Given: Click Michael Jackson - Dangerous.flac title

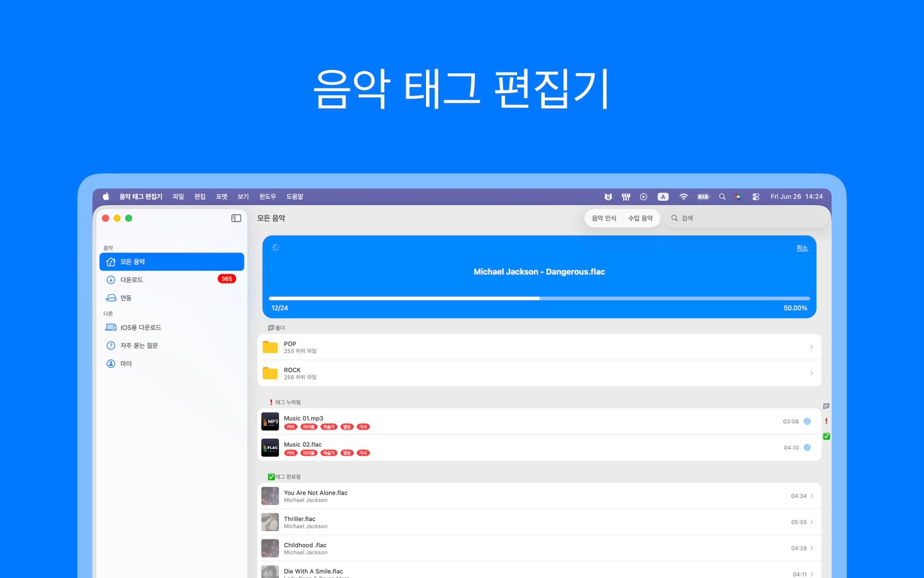Looking at the screenshot, I should [x=539, y=272].
